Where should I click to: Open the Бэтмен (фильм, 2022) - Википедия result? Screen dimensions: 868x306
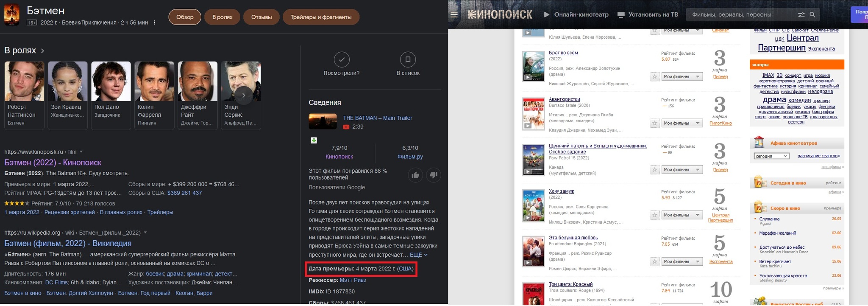(68, 243)
